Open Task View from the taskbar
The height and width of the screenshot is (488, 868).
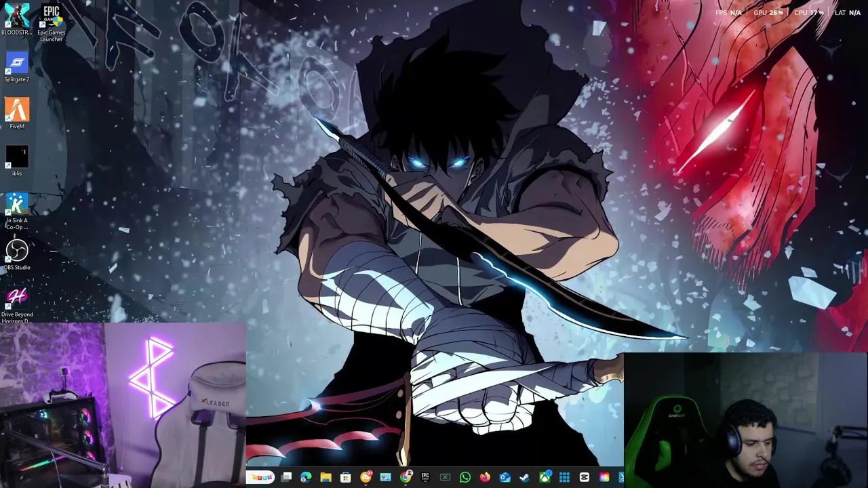coord(286,478)
